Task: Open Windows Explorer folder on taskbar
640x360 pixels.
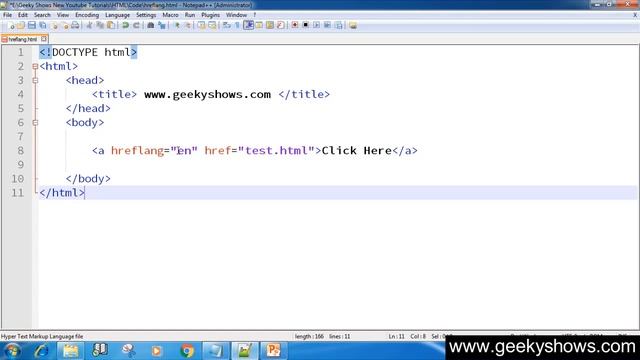Action: point(70,351)
